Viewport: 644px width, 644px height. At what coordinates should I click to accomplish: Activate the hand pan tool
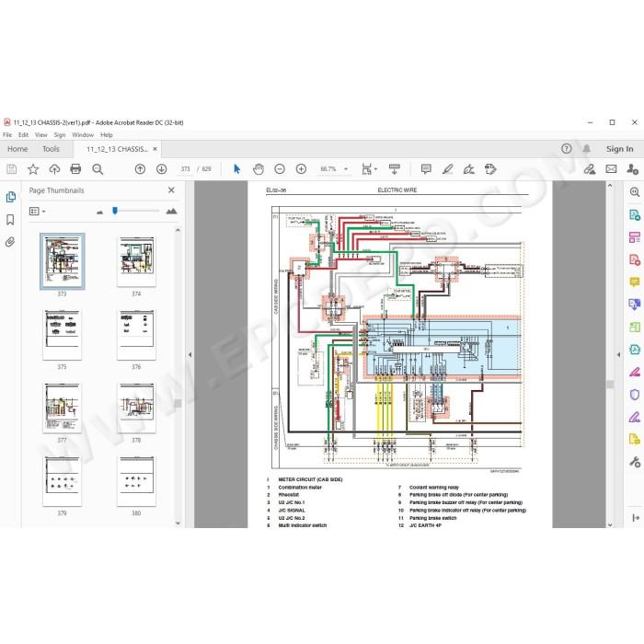[x=258, y=168]
